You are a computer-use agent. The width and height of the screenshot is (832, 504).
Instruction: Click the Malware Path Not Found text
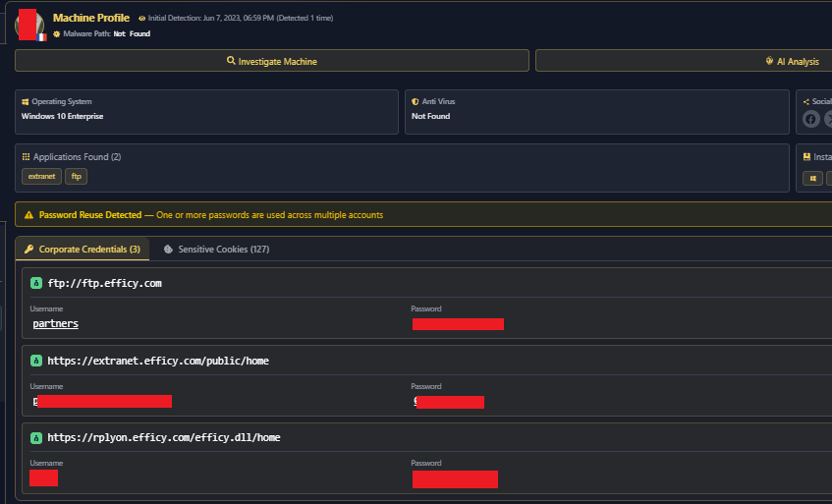click(107, 33)
